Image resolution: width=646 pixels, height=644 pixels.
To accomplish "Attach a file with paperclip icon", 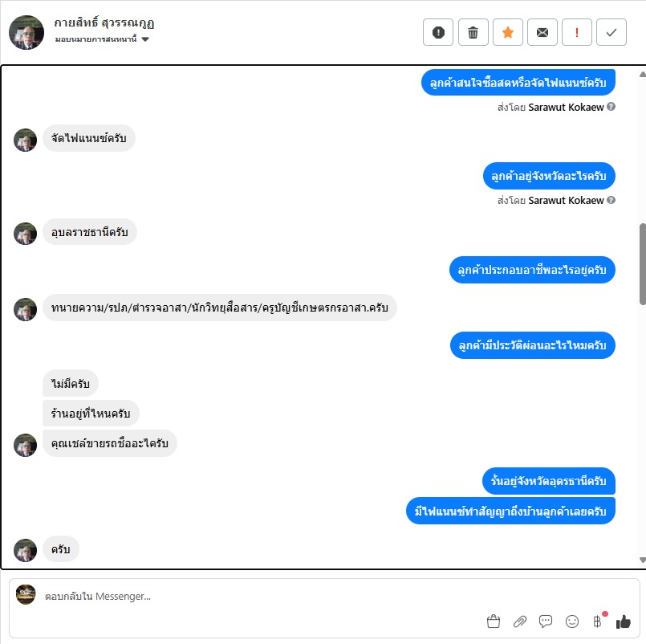I will tap(520, 622).
